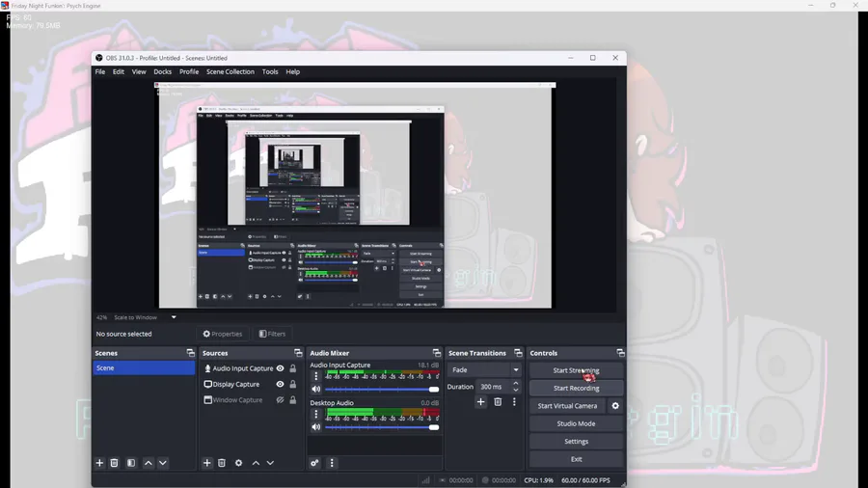Undock the Scenes panel
This screenshot has height=488, width=868.
point(190,353)
